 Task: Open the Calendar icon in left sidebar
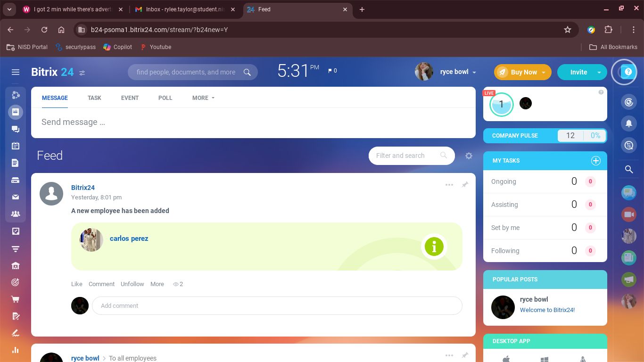(x=16, y=146)
